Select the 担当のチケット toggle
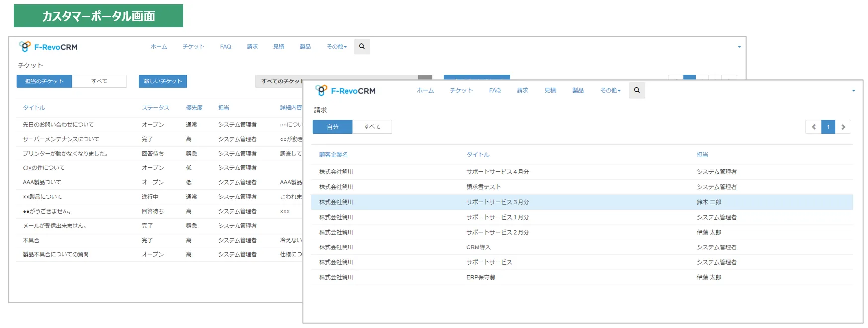Image resolution: width=868 pixels, height=328 pixels. (44, 81)
